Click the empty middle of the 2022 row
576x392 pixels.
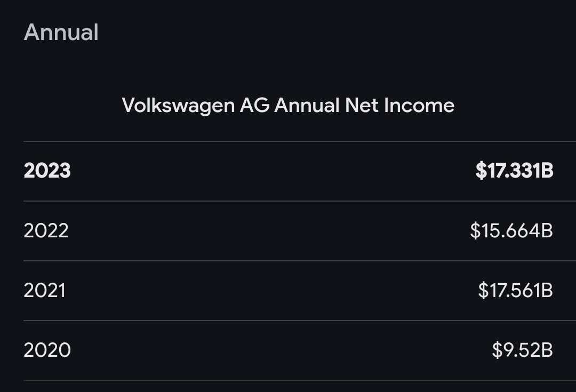(272, 230)
